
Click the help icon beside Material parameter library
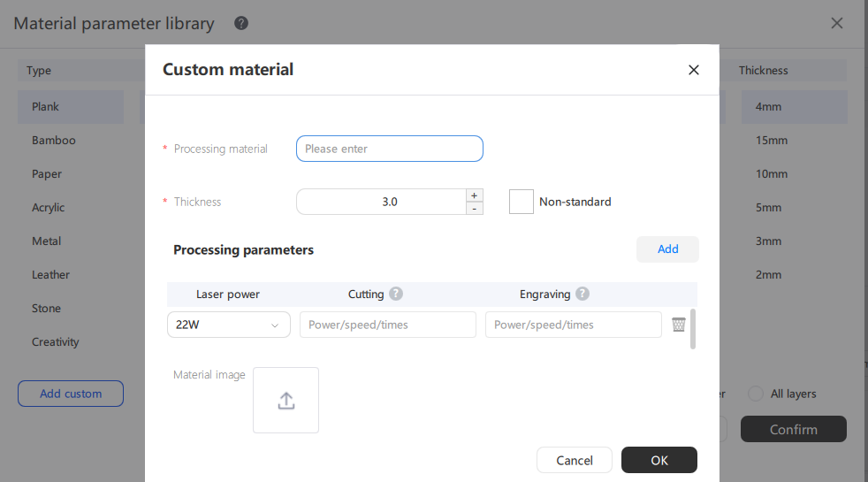(x=241, y=23)
